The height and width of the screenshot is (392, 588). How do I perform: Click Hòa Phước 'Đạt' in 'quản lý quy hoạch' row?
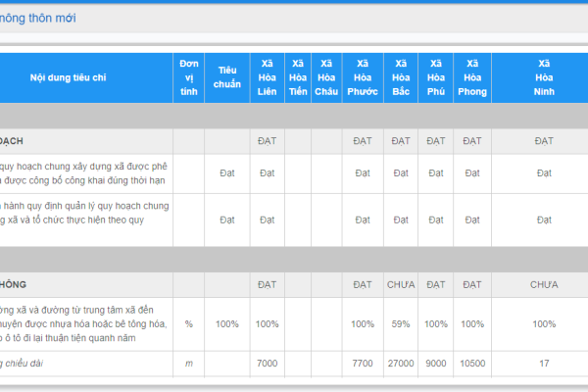click(363, 220)
